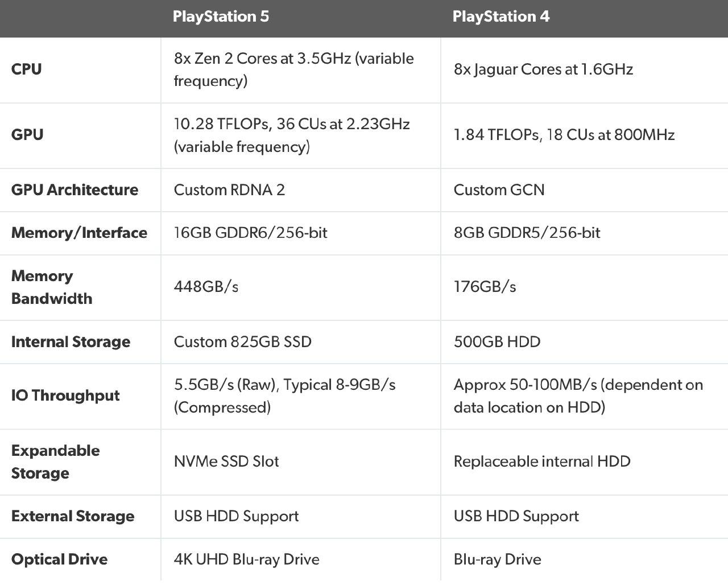Click the IO Throughput row label

tap(65, 396)
